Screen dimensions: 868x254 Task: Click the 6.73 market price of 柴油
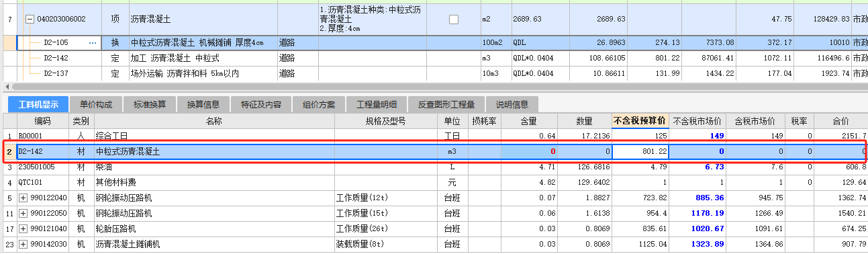(697, 167)
